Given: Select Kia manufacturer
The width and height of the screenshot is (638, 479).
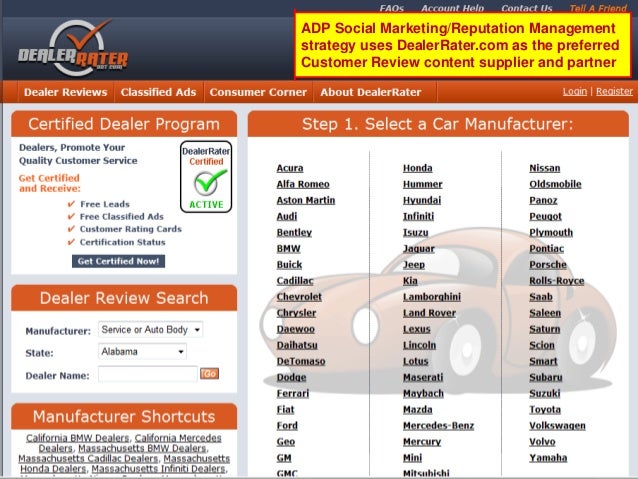Looking at the screenshot, I should click(x=410, y=281).
